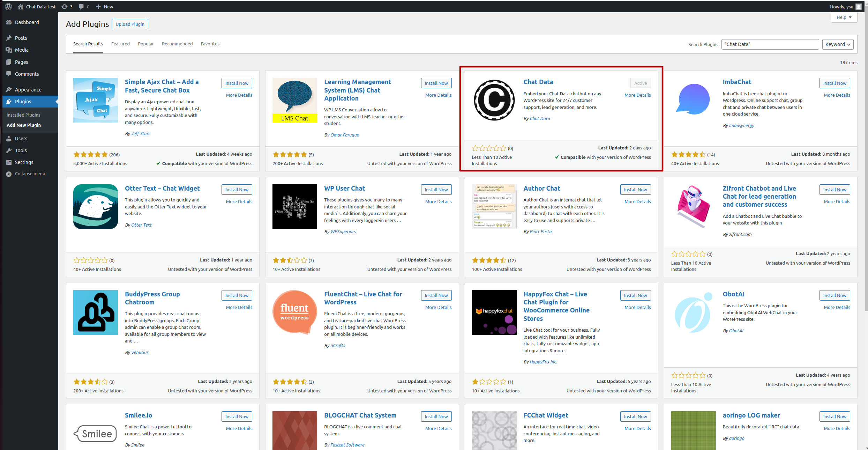Click the New plus icon in admin bar

[98, 7]
